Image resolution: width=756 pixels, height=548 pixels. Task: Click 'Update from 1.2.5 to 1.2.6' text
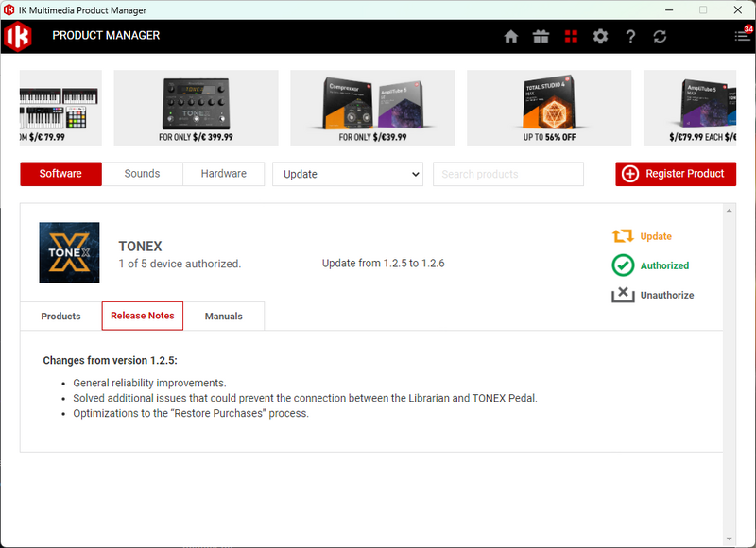click(x=384, y=264)
